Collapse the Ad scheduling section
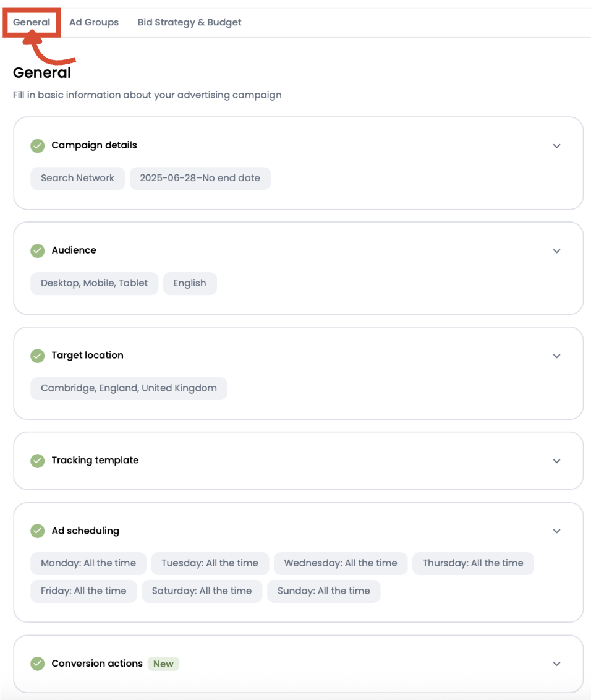Viewport: 591px width, 700px height. (556, 531)
